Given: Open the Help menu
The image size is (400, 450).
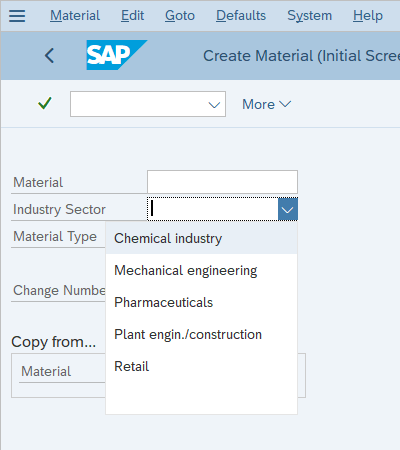Looking at the screenshot, I should click(x=368, y=15).
